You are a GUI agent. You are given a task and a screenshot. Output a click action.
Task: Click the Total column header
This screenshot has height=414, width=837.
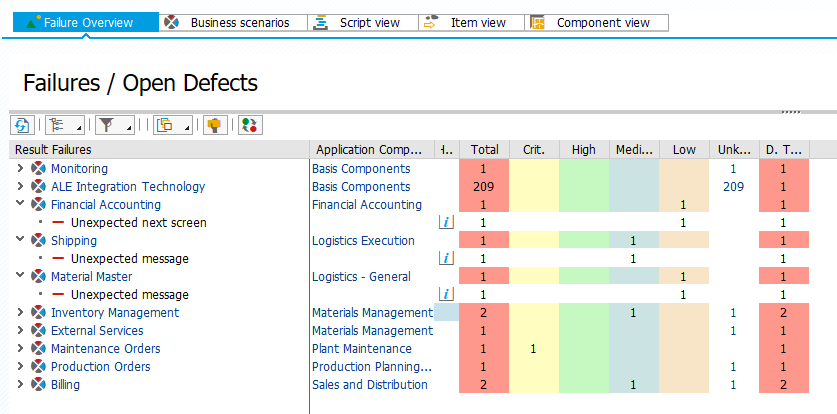(484, 150)
